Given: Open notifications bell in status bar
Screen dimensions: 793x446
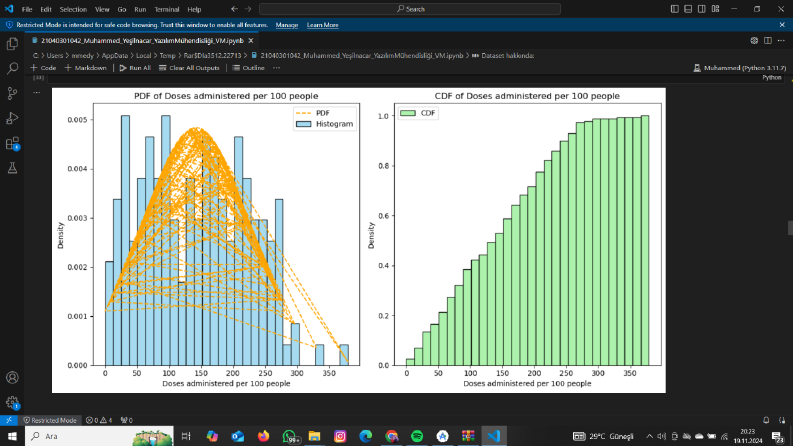Looking at the screenshot, I should tap(766, 420).
